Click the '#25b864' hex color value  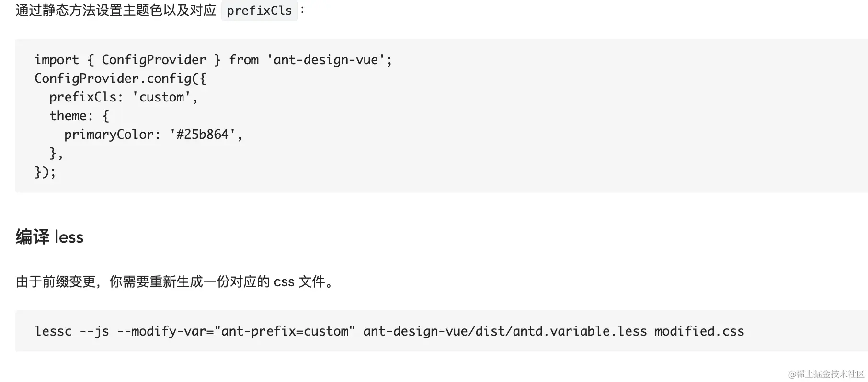(x=203, y=135)
